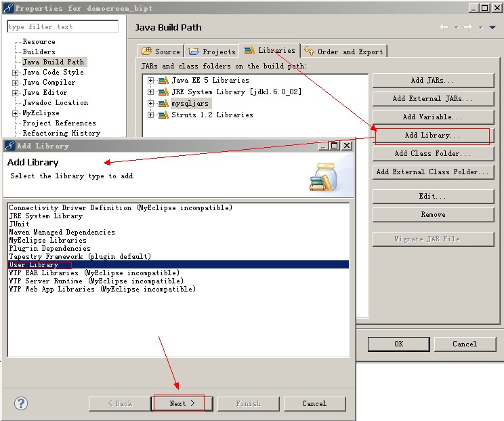The image size is (504, 421).
Task: Focus the type filter text field
Action: pyautogui.click(x=63, y=26)
